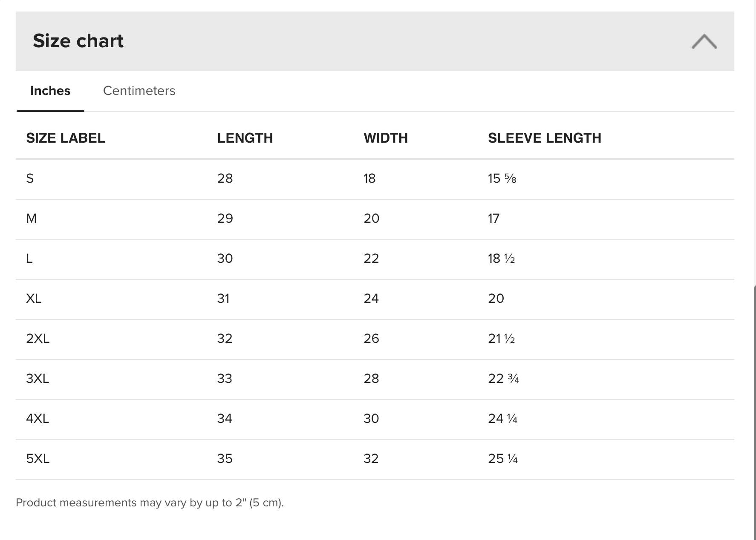756x540 pixels.
Task: Click the SLEEVE LENGTH column header
Action: point(545,138)
